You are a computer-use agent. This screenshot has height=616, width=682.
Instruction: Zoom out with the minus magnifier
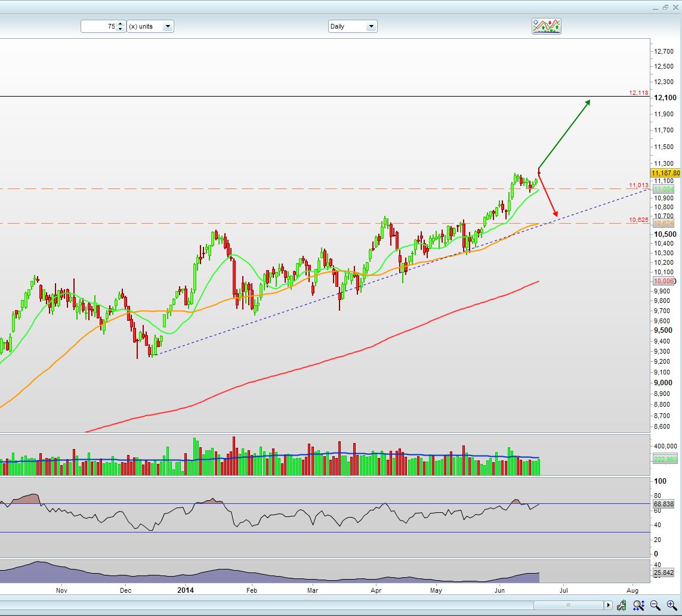point(655,605)
